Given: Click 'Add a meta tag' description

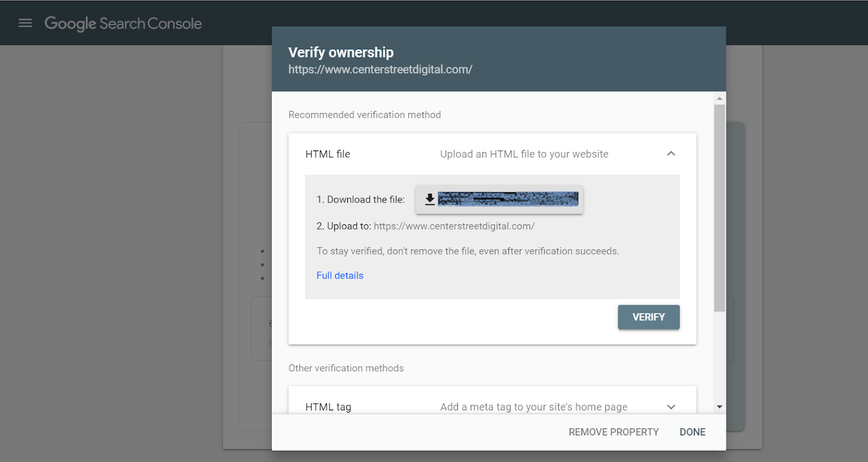Looking at the screenshot, I should (534, 407).
